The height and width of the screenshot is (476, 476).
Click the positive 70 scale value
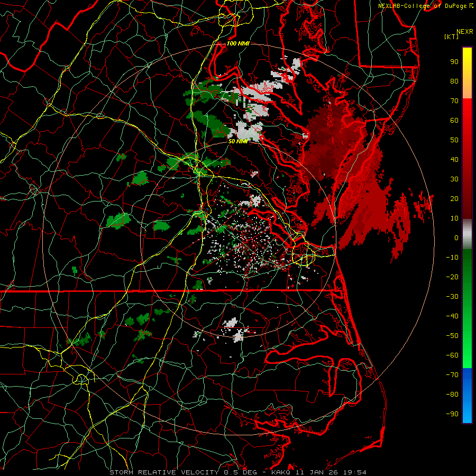coord(454,101)
